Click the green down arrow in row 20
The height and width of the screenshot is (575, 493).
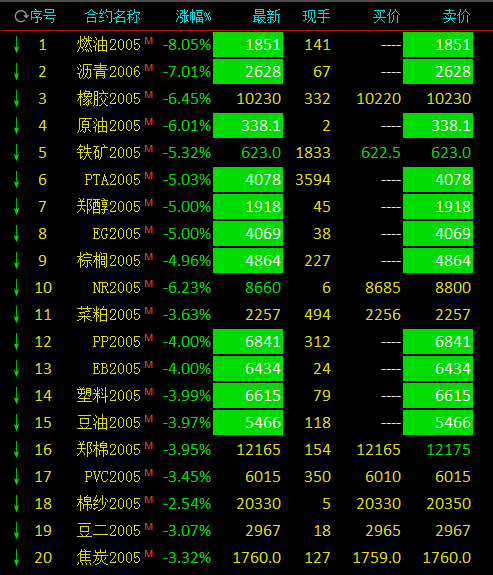[16, 557]
